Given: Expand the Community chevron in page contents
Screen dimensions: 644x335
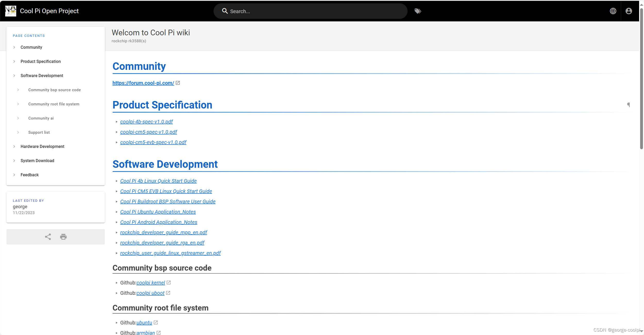Looking at the screenshot, I should pyautogui.click(x=14, y=47).
